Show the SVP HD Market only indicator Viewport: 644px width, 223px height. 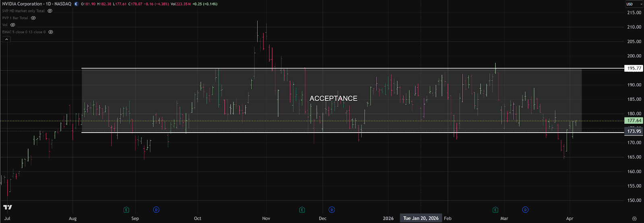click(50, 11)
